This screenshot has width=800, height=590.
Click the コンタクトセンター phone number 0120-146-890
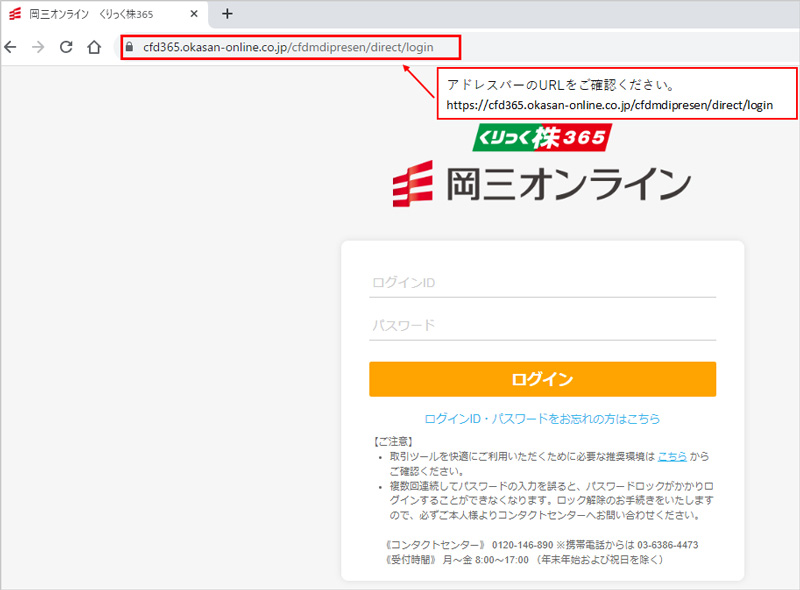coord(522,545)
